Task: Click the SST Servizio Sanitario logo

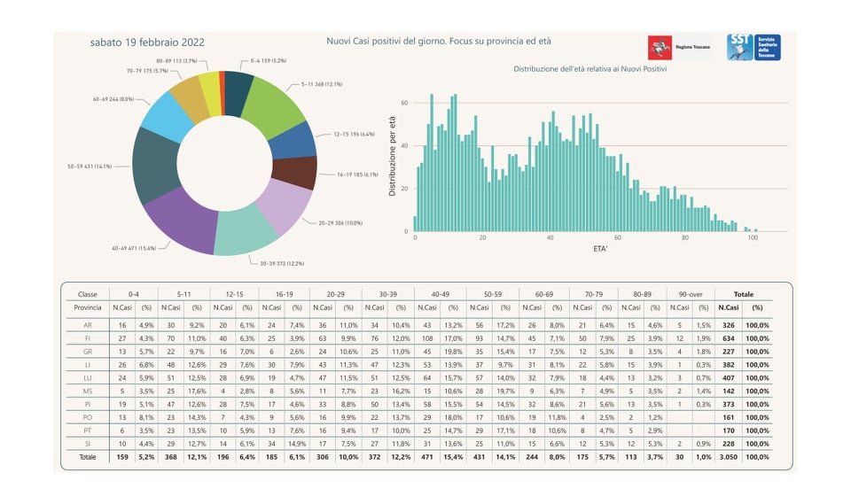Action: [753, 47]
